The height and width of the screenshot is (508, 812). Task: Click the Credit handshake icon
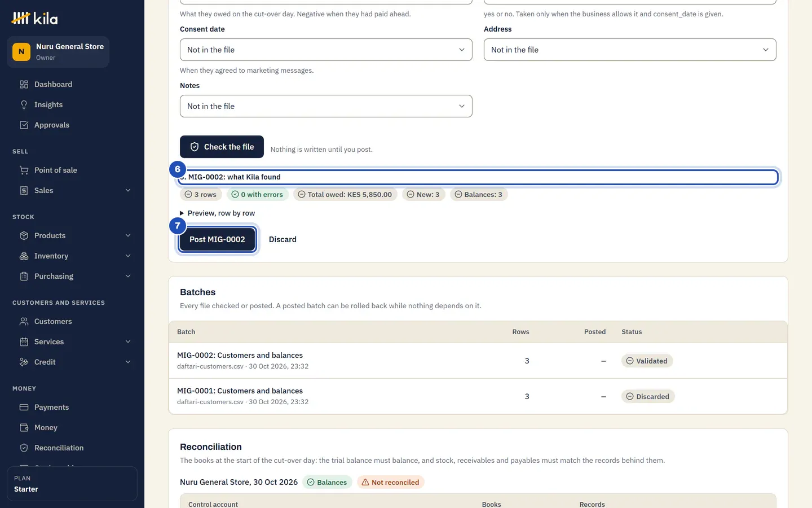[24, 362]
